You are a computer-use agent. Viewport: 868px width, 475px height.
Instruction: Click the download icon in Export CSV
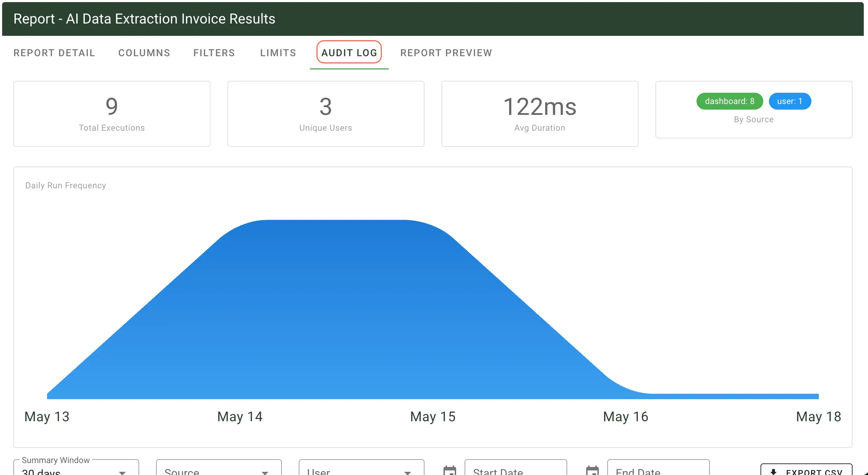click(773, 471)
